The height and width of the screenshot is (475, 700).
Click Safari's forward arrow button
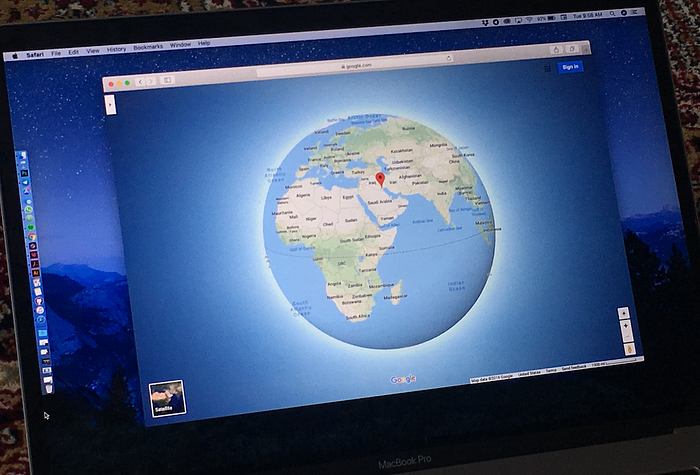pyautogui.click(x=151, y=81)
